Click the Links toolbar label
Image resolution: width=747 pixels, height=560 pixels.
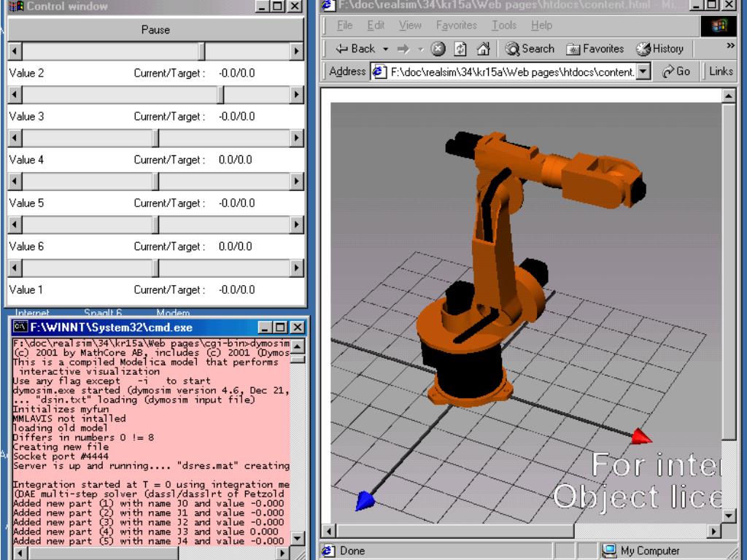[x=721, y=71]
